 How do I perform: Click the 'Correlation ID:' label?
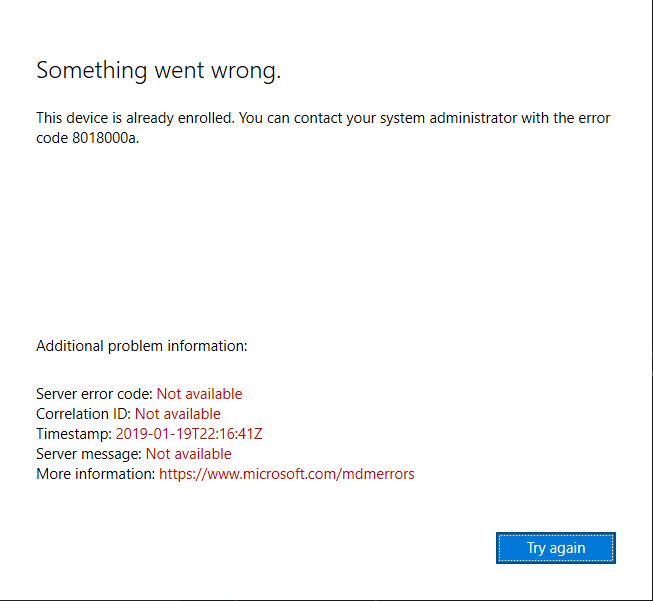[83, 414]
